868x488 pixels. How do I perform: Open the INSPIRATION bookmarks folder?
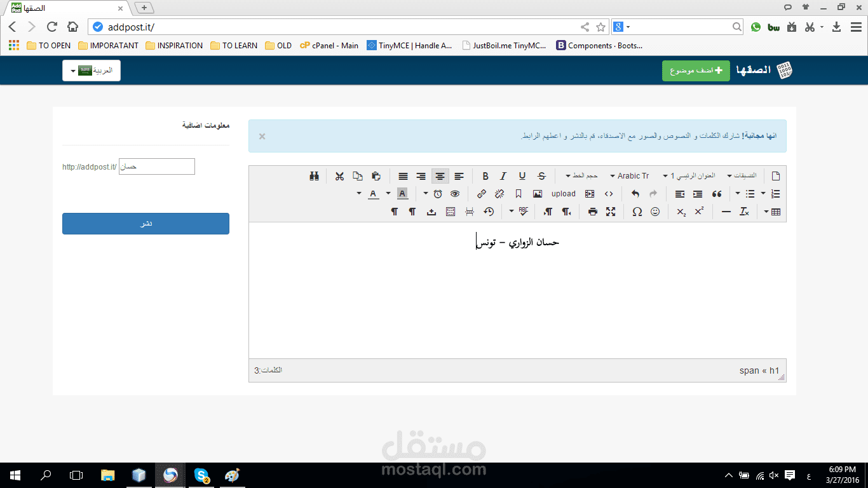[x=174, y=46]
